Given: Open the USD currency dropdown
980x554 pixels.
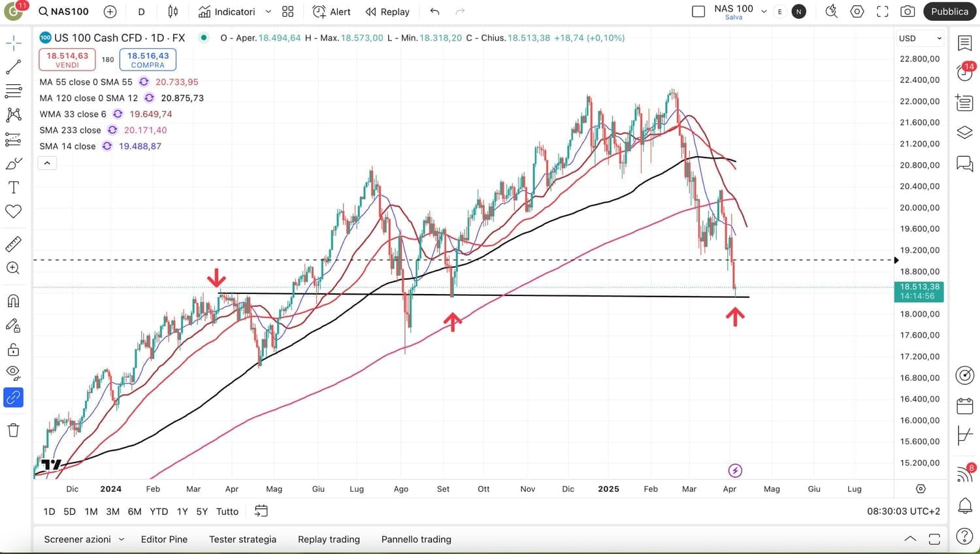Looking at the screenshot, I should [x=920, y=39].
